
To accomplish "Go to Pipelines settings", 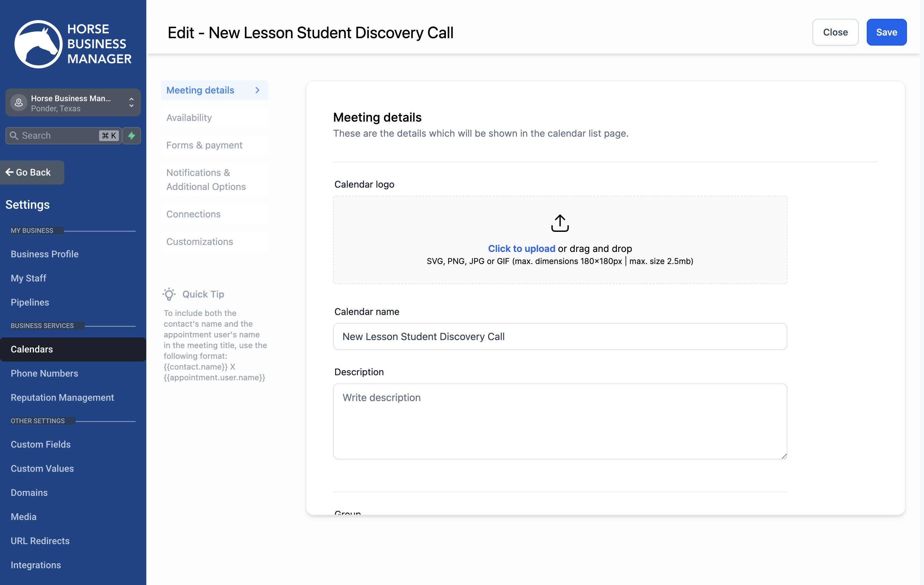I will point(30,302).
